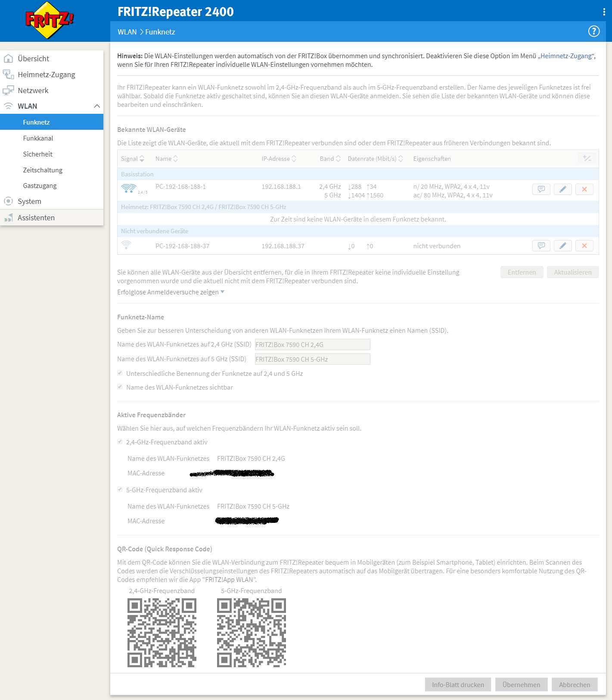This screenshot has height=700, width=612.
Task: Click the Eigenschaften column header
Action: point(432,159)
